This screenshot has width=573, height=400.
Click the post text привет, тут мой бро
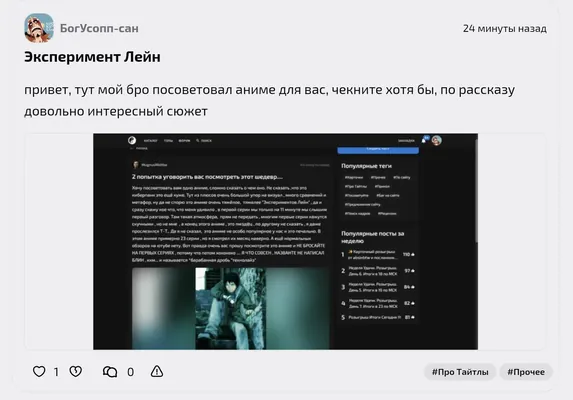tap(269, 100)
